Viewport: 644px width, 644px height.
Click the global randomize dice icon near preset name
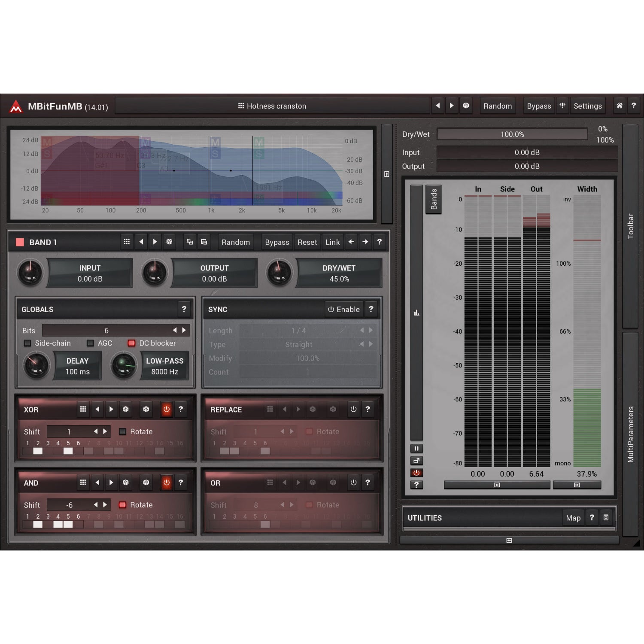coord(466,106)
